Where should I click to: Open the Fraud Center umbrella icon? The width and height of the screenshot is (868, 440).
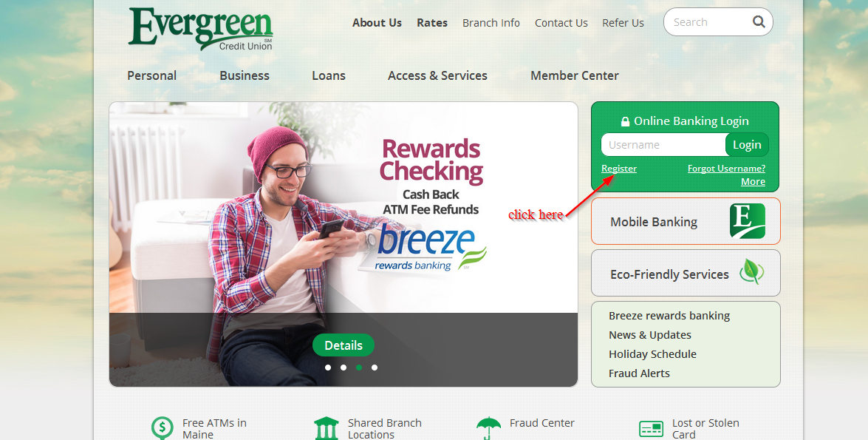(x=488, y=428)
